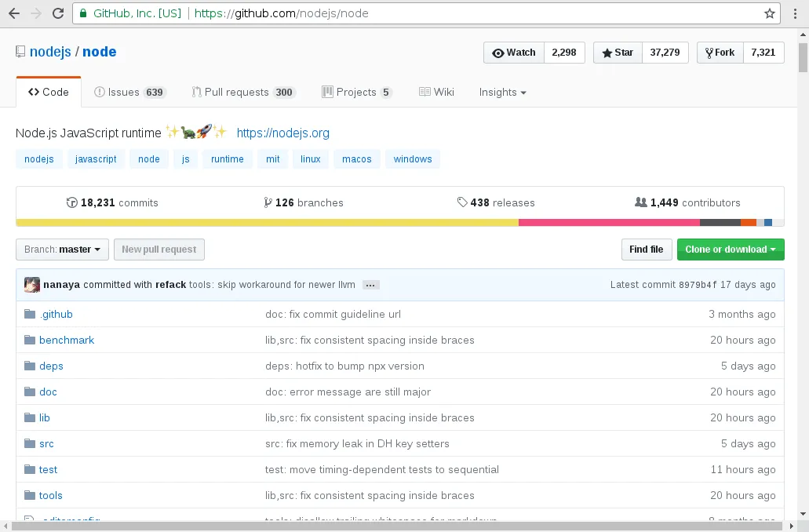809x532 pixels.
Task: Click the Find file button
Action: (646, 249)
